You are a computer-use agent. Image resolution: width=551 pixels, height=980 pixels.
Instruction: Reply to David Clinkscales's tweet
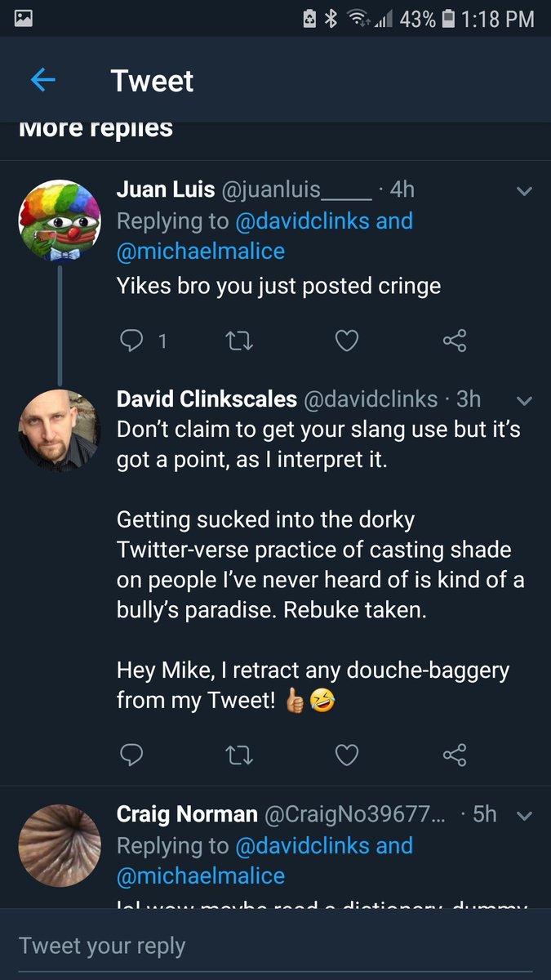(131, 755)
